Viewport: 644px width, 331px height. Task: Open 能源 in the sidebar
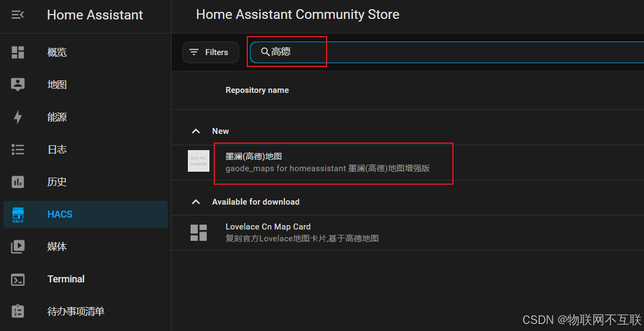pyautogui.click(x=85, y=117)
